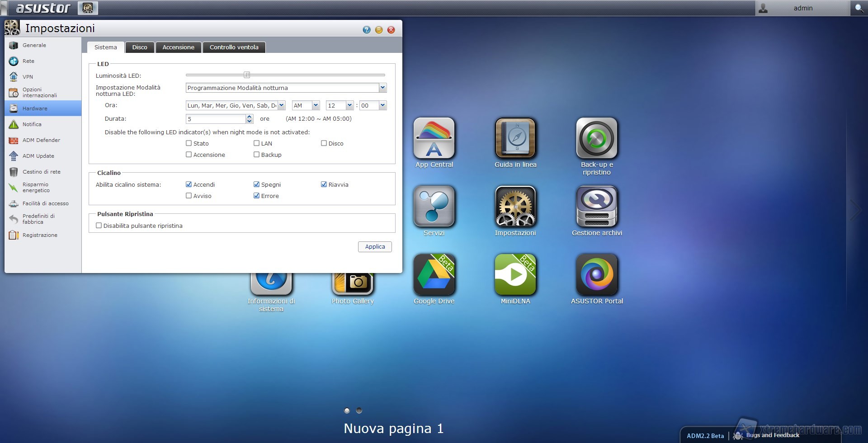This screenshot has width=868, height=443.
Task: Uncheck the Riavvia buzzer checkbox
Action: coord(324,184)
